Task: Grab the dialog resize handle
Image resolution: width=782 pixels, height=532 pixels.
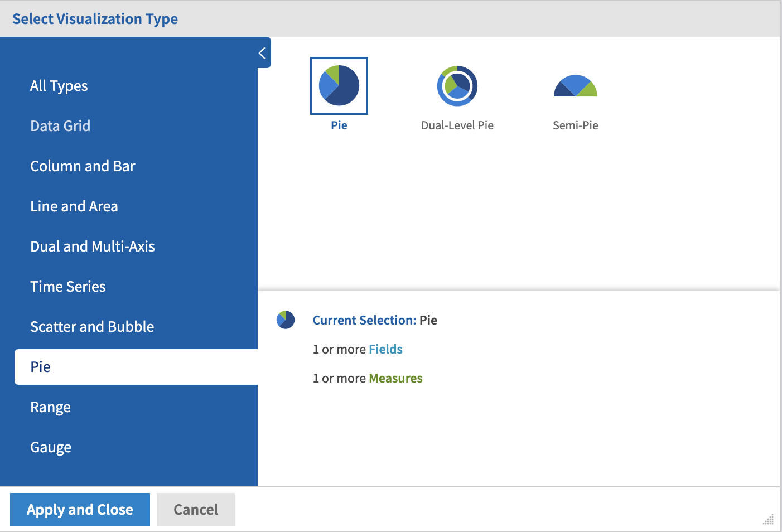Action: pyautogui.click(x=768, y=519)
